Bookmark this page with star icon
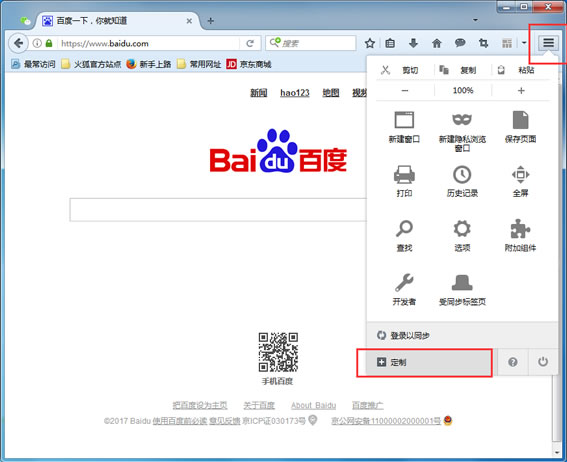 coord(370,43)
